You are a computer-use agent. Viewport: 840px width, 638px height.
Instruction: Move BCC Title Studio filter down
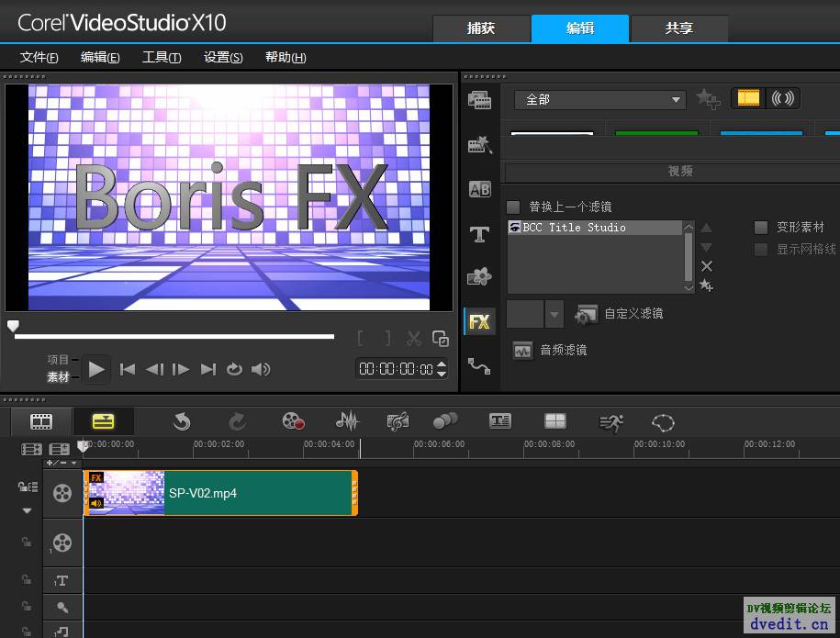pyautogui.click(x=707, y=247)
